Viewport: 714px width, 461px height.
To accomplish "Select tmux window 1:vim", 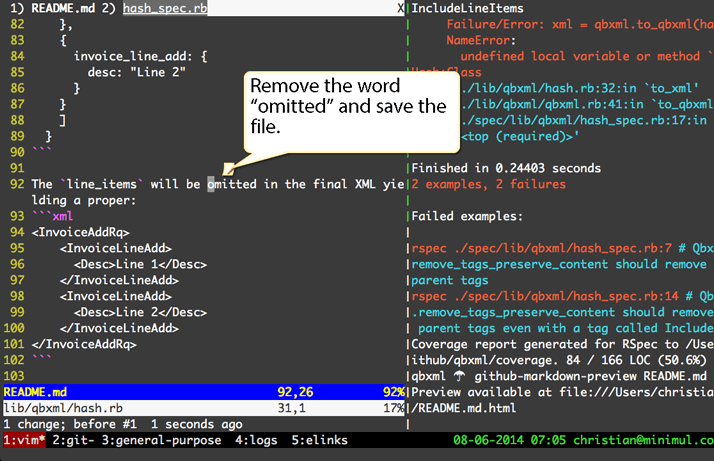I will (24, 440).
